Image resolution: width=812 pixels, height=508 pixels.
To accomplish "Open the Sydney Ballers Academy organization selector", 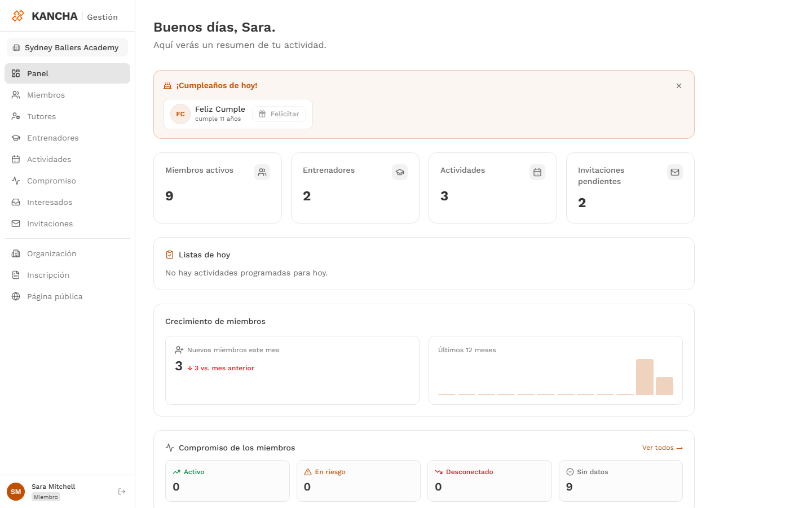I will 67,47.
